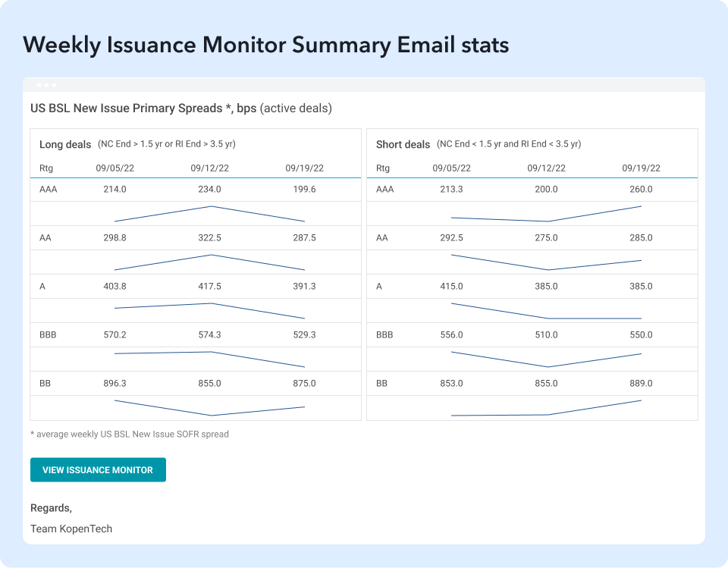This screenshot has height=568, width=728.
Task: Click the average weekly SOFR spread footnote
Action: pos(129,435)
